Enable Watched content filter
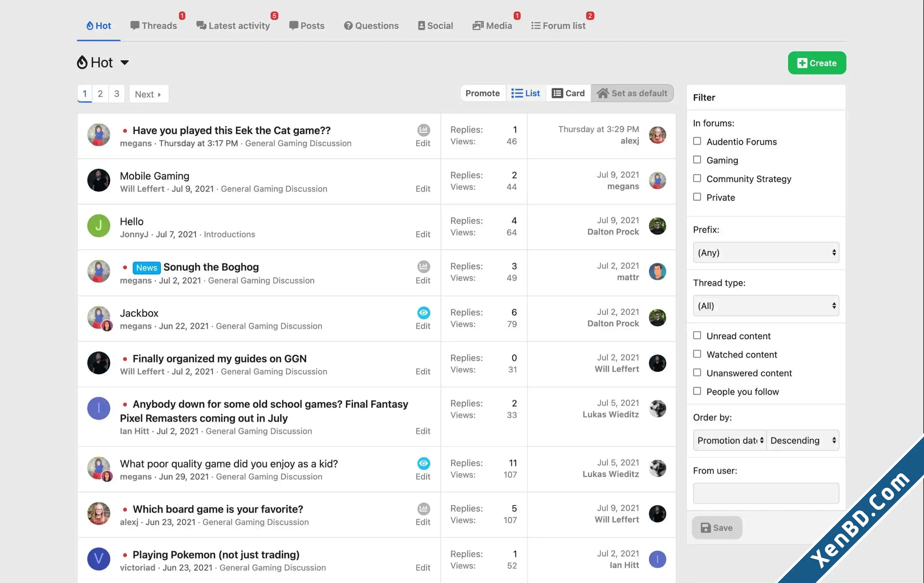924x583 pixels. [697, 354]
